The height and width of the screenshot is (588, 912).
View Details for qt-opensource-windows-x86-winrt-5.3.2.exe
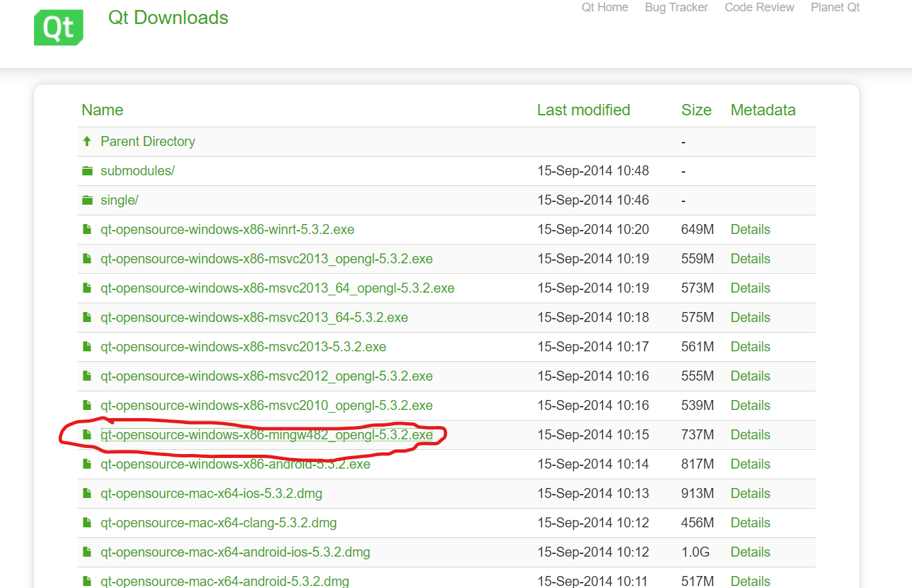pyautogui.click(x=750, y=229)
